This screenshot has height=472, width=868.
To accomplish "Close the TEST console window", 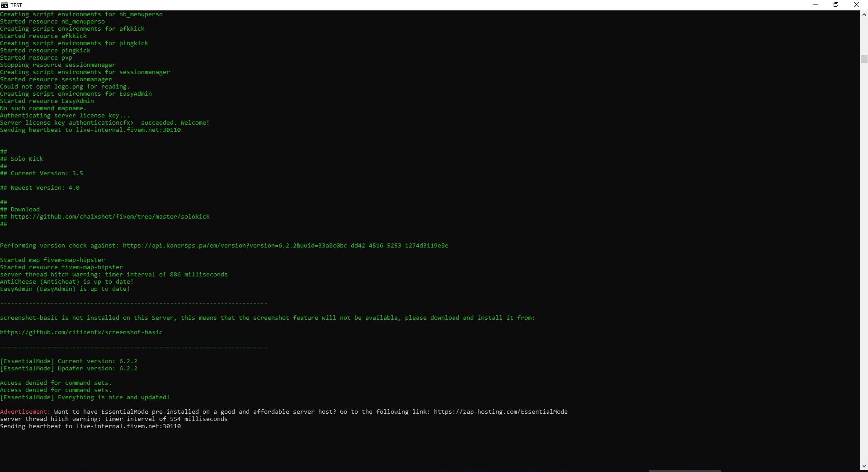I will click(x=857, y=5).
